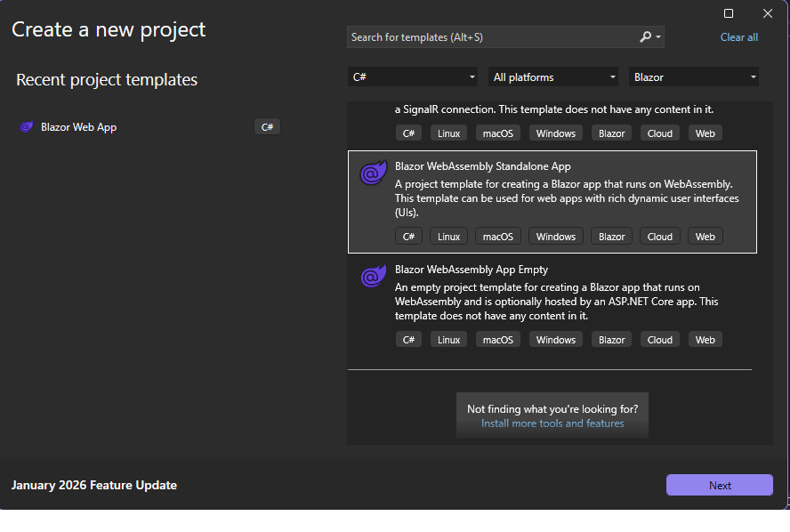Viewport: 790px width, 532px height.
Task: Open the C# language filter dropdown
Action: coord(412,77)
